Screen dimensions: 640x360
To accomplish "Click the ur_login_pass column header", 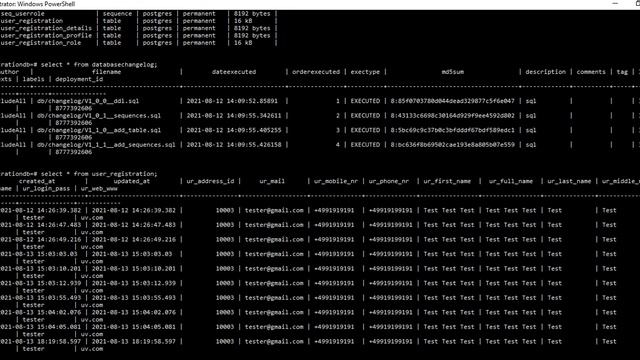I will coord(46,189).
